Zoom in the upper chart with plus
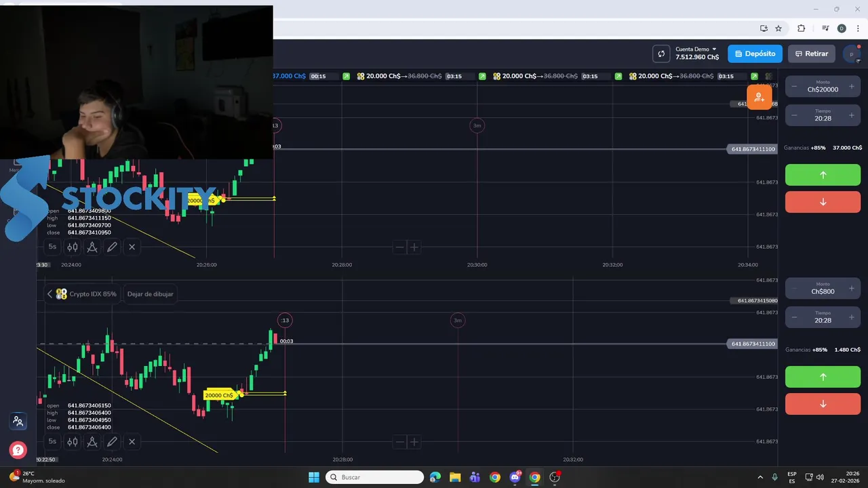This screenshot has width=868, height=488. 414,247
